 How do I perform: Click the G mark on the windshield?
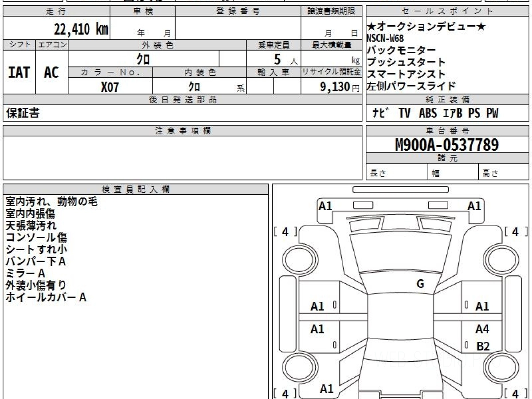coord(420,285)
